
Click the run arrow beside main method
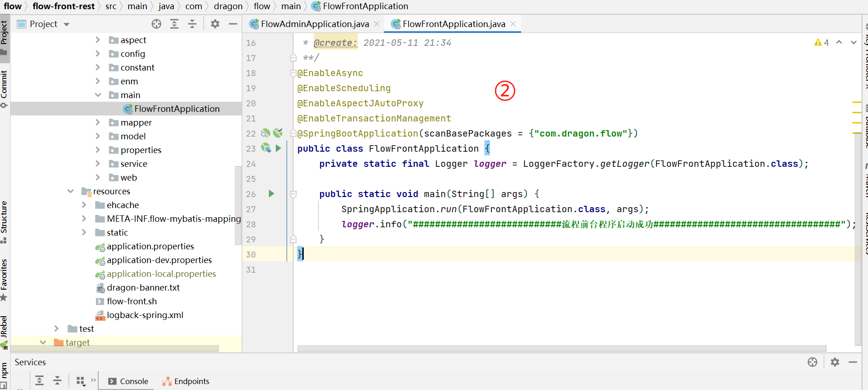tap(271, 194)
